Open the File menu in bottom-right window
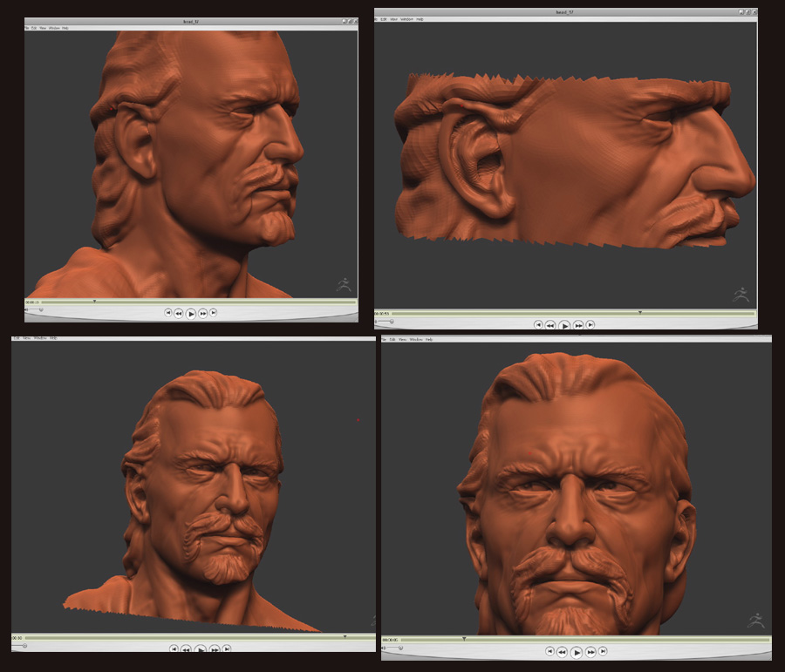Image resolution: width=785 pixels, height=672 pixels. (384, 339)
